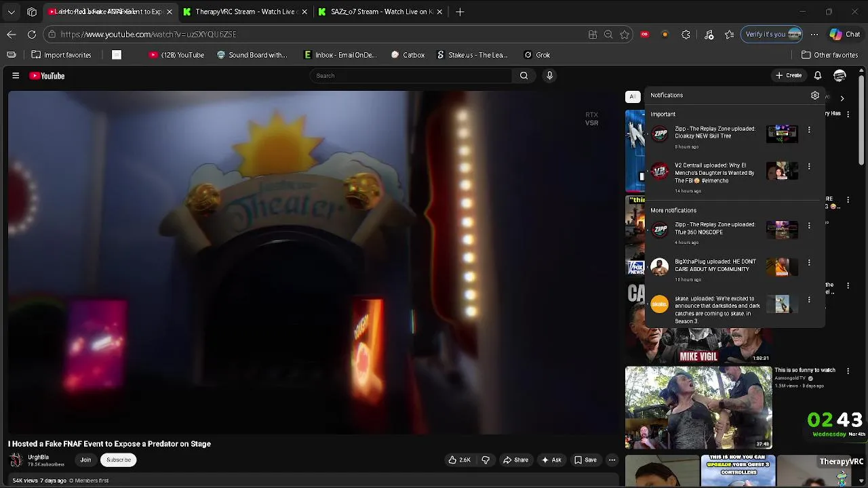Image resolution: width=868 pixels, height=488 pixels.
Task: Like the video with thumbs up
Action: [x=459, y=460]
